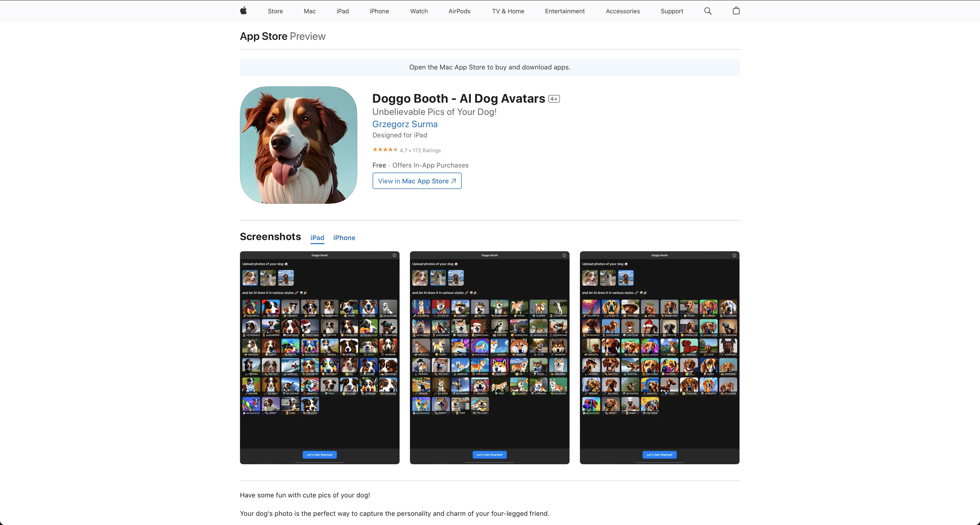
Task: Switch to the iPhone screenshots tab
Action: (344, 237)
